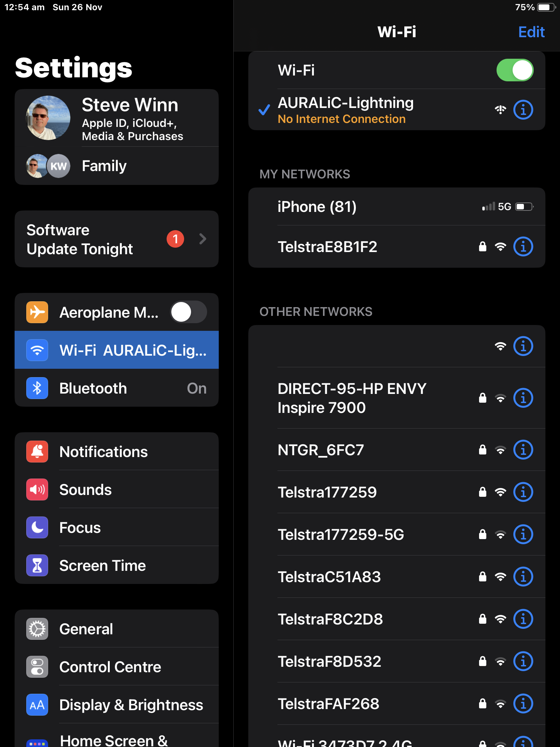Join the TelstraC51A83 network

[397, 577]
